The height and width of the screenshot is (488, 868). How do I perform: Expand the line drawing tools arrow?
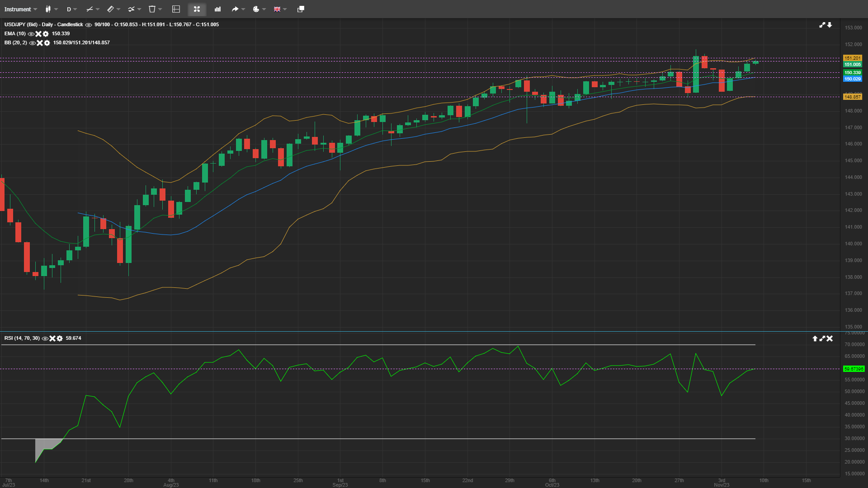pos(98,9)
